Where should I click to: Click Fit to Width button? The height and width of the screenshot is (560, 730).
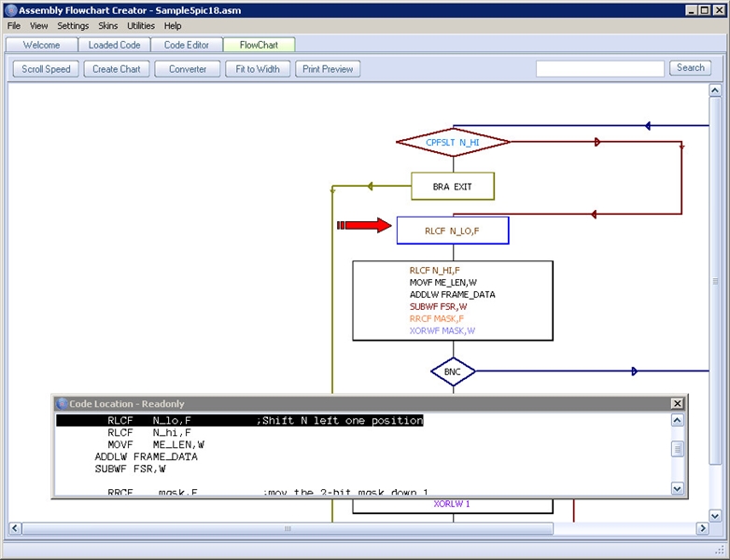click(258, 69)
